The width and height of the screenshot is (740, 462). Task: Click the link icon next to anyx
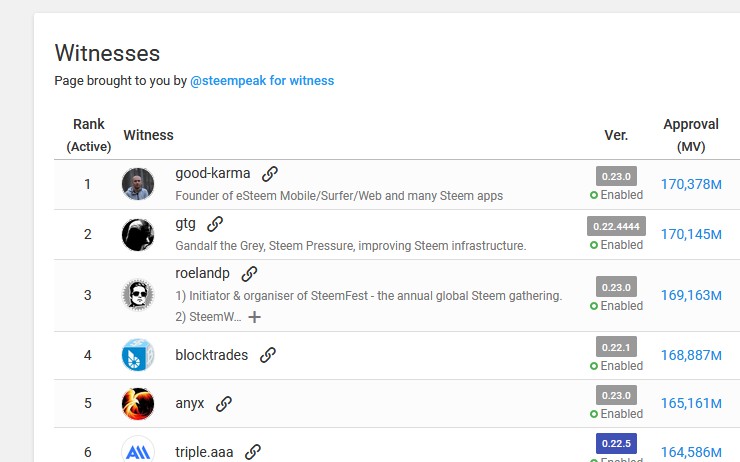click(x=224, y=403)
